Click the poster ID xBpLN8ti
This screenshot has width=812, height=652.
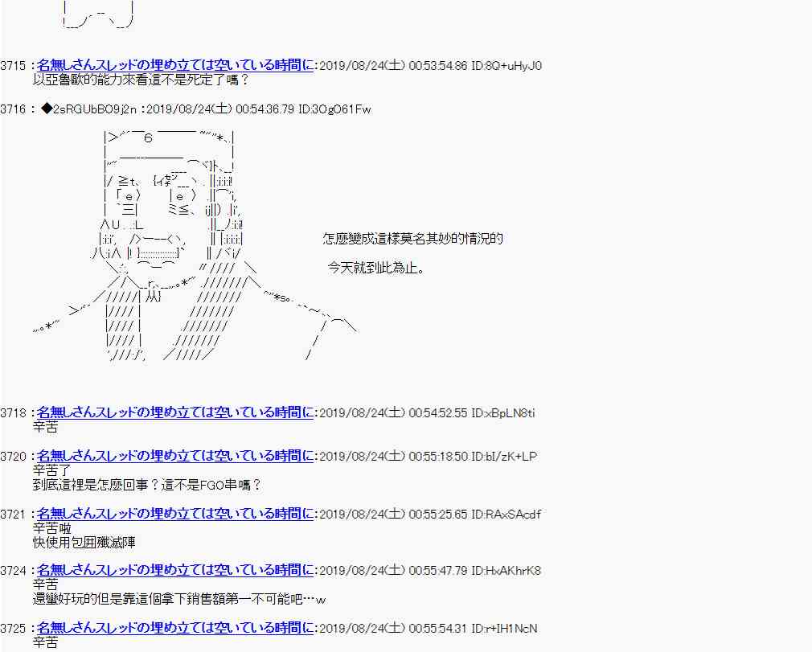pos(512,414)
